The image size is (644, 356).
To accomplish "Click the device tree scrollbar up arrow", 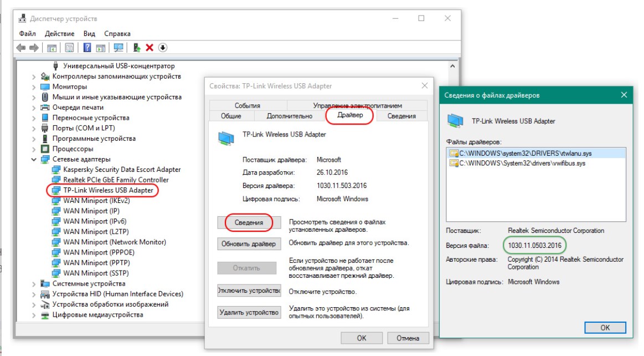I will click(452, 66).
